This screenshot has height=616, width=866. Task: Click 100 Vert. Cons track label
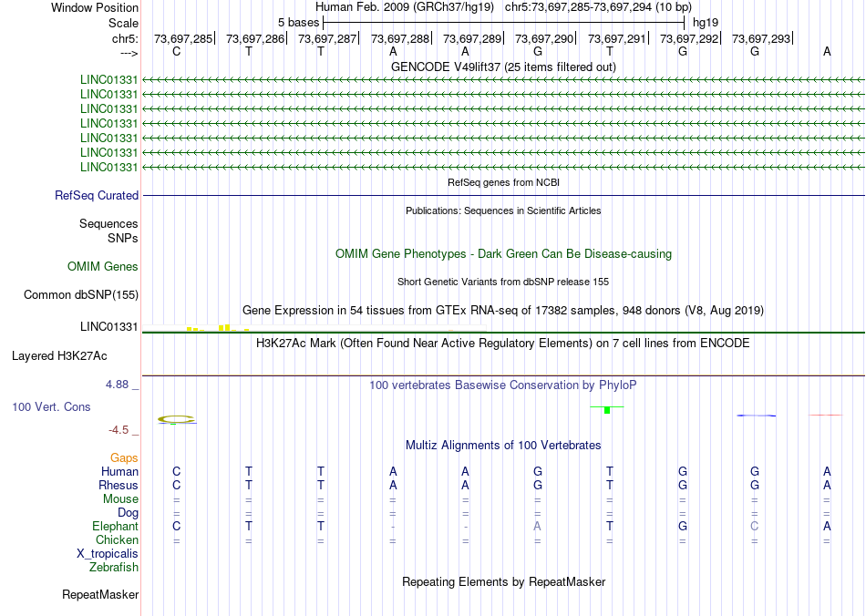tap(51, 406)
